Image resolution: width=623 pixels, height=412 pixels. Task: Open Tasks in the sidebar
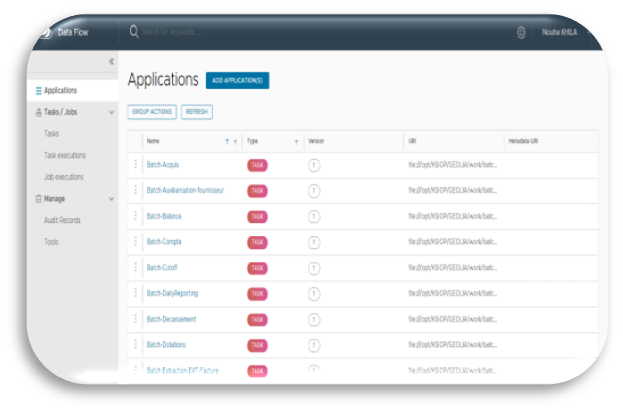52,133
